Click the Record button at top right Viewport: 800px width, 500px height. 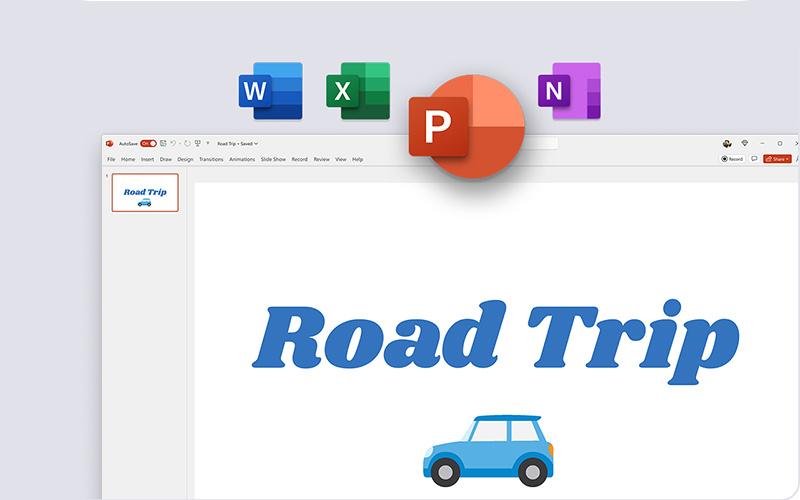(732, 159)
